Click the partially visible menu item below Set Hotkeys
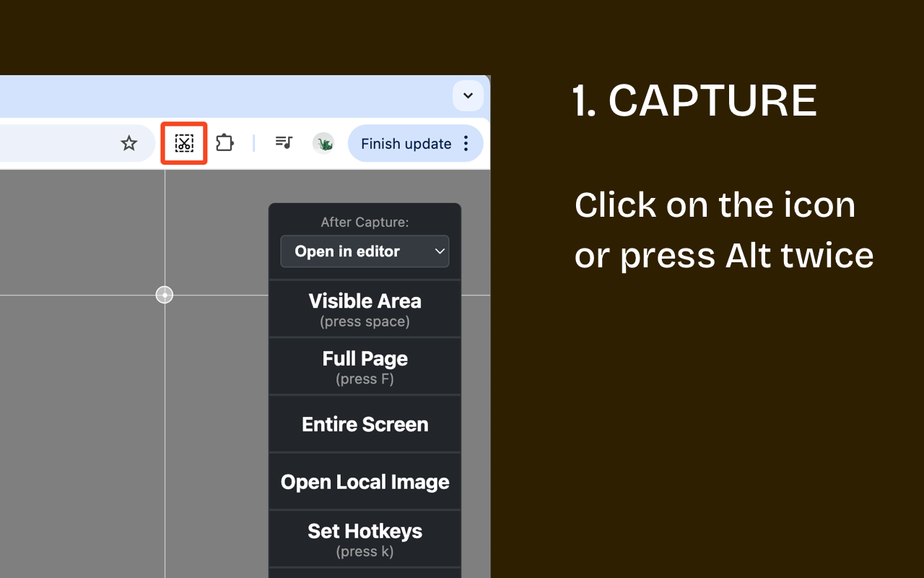Viewport: 924px width, 578px height. (x=365, y=573)
